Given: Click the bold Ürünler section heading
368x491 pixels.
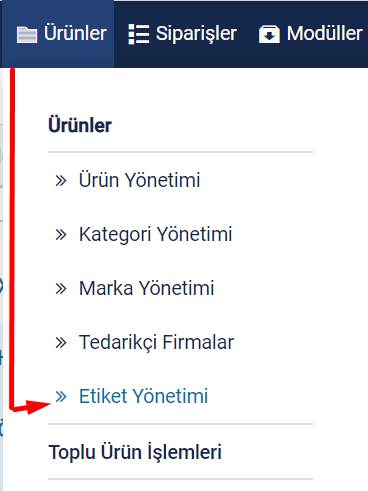Looking at the screenshot, I should tap(80, 125).
